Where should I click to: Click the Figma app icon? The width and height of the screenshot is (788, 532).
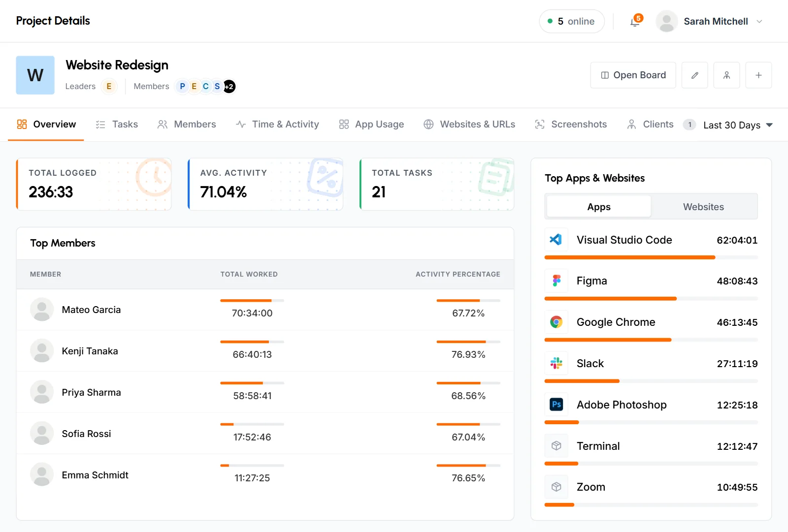click(556, 281)
